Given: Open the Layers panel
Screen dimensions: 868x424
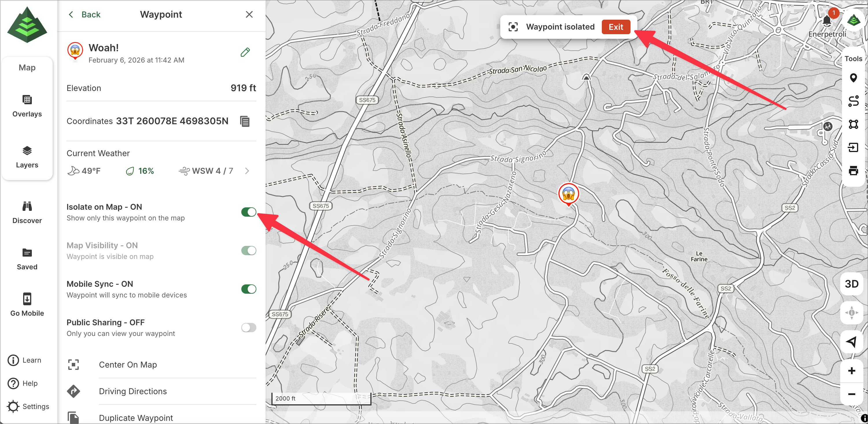Looking at the screenshot, I should (27, 157).
